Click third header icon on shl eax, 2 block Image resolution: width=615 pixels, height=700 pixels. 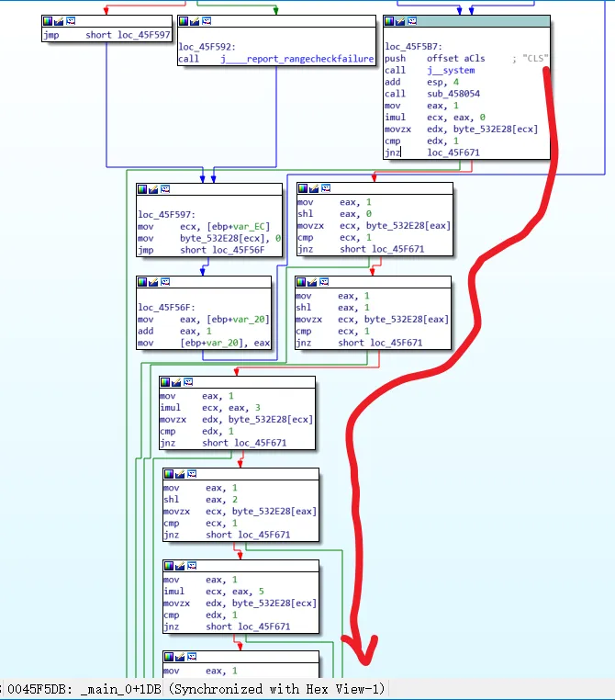click(192, 474)
